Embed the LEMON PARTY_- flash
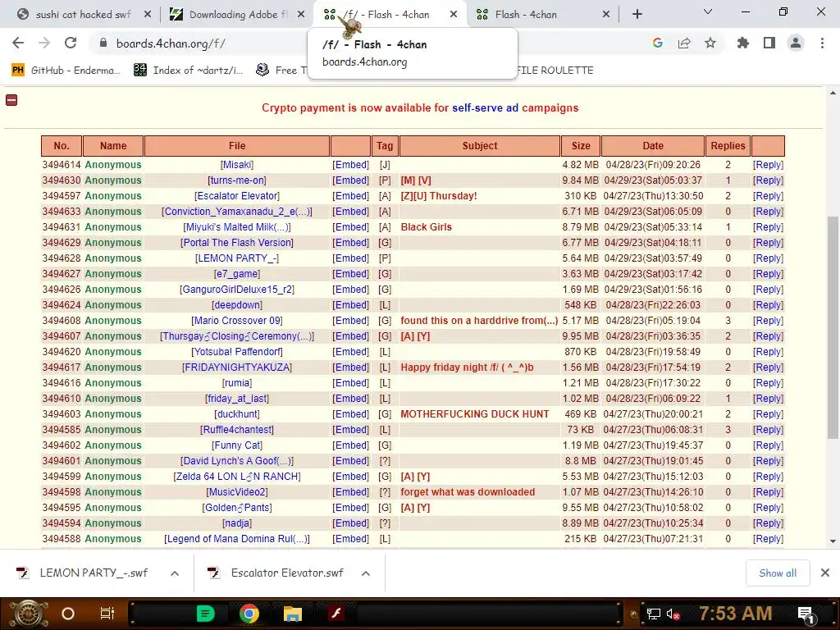This screenshot has width=840, height=630. (350, 258)
